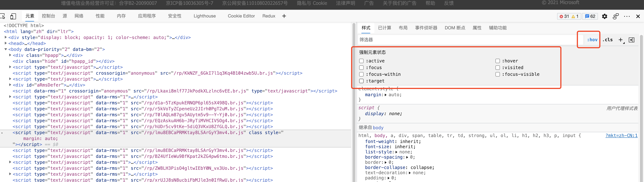Image resolution: width=644 pixels, height=182 pixels.
Task: Collapse the body element tree node
Action: [6, 49]
